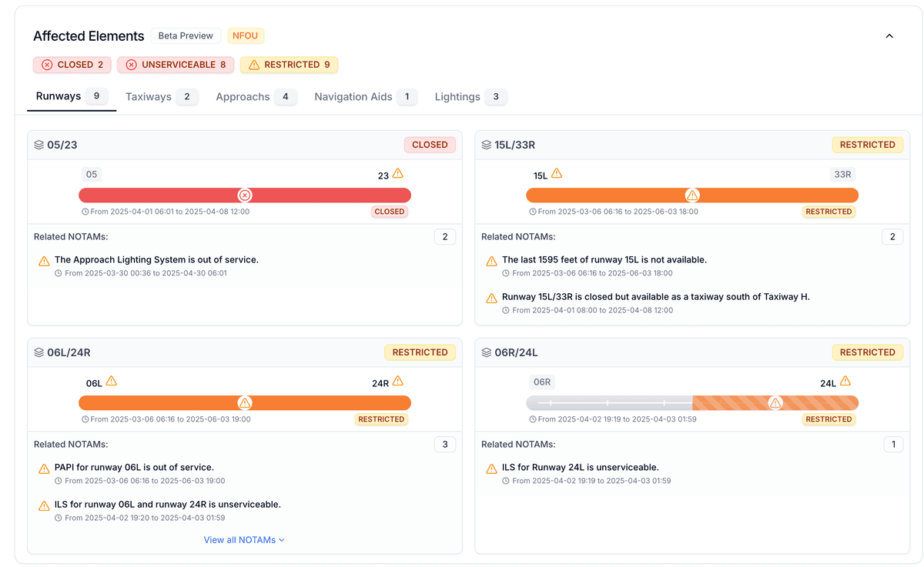
Task: Click the runway end label 06R
Action: [x=542, y=382]
